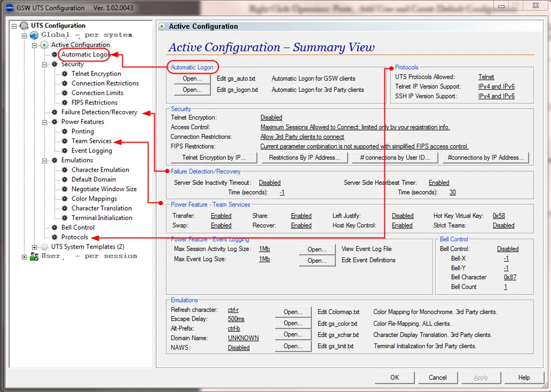This screenshot has width=551, height=392.
Task: Click Telnet Encryption Disabled link
Action: (271, 117)
